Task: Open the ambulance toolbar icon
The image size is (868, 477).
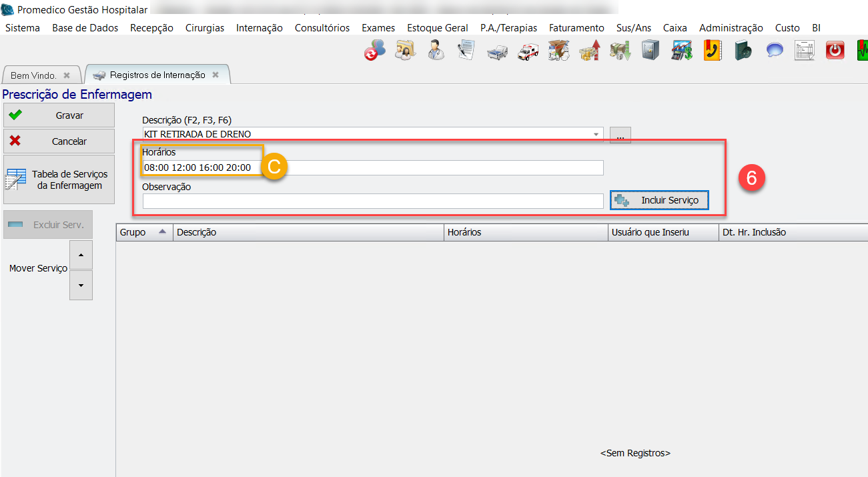Action: pos(528,51)
